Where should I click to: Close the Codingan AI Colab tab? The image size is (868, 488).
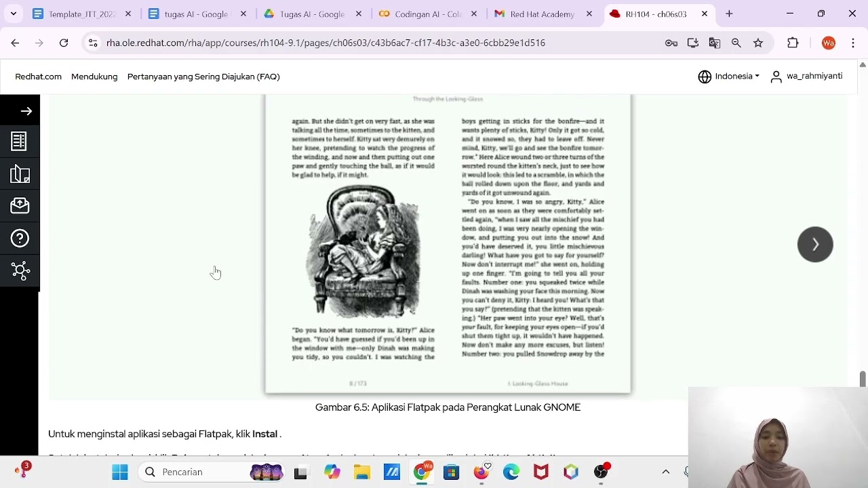[x=474, y=14]
